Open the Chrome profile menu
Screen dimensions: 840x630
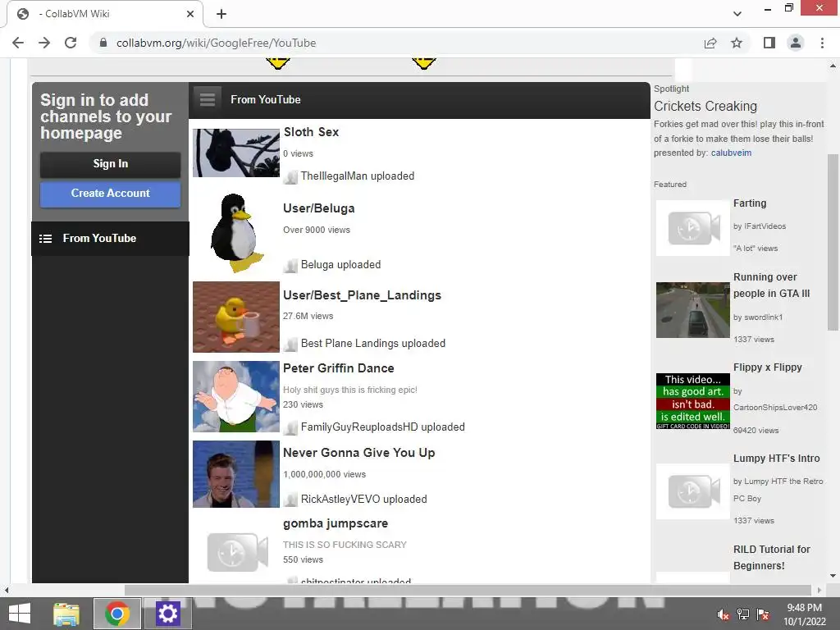pyautogui.click(x=796, y=43)
